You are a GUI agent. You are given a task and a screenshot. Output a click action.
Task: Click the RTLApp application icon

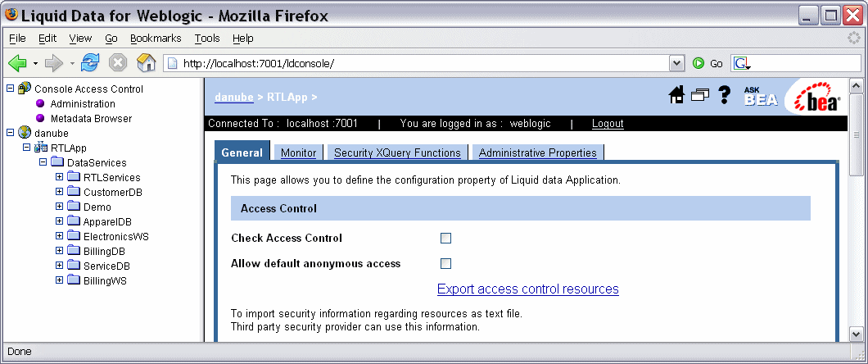pos(41,148)
